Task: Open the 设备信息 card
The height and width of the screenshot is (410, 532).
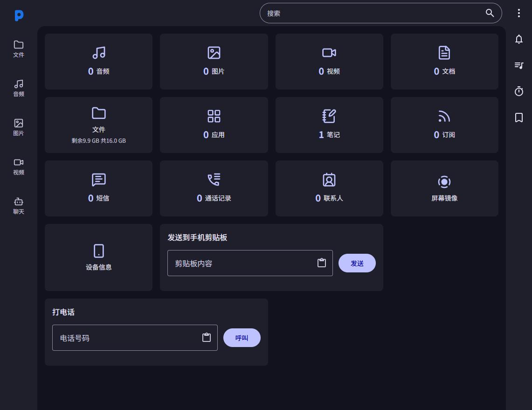Action: [99, 257]
